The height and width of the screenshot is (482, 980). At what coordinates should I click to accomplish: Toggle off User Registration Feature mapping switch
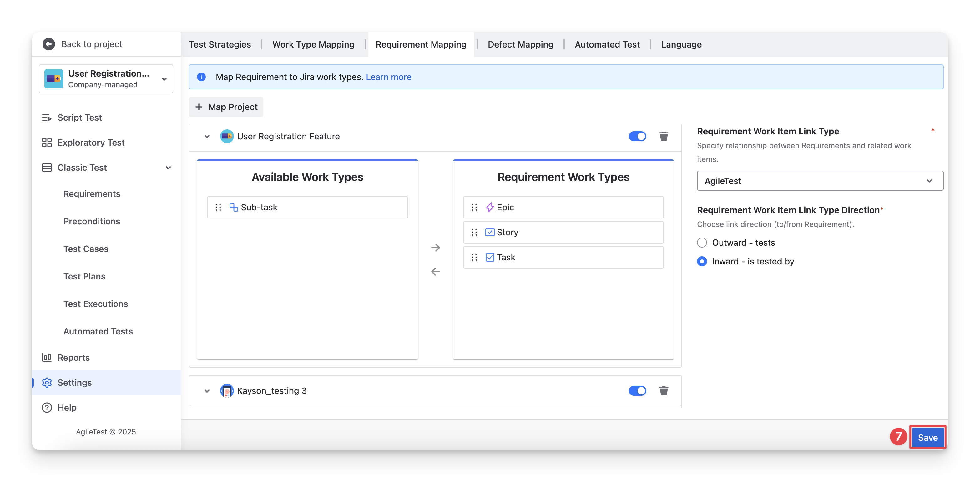click(637, 136)
